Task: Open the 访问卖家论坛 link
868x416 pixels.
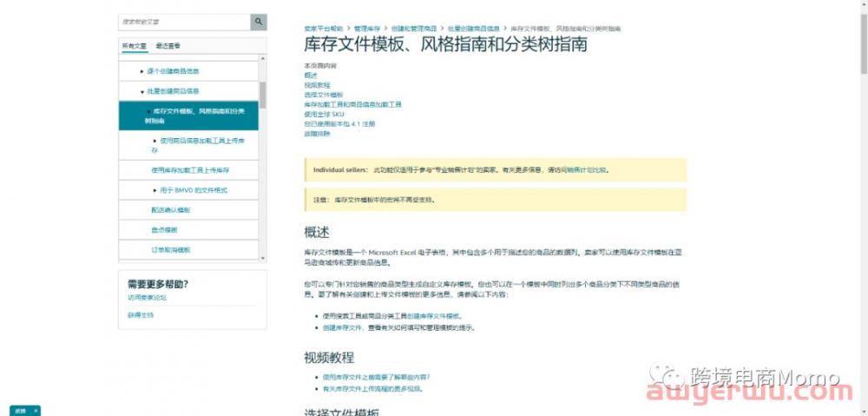Action: pyautogui.click(x=148, y=298)
